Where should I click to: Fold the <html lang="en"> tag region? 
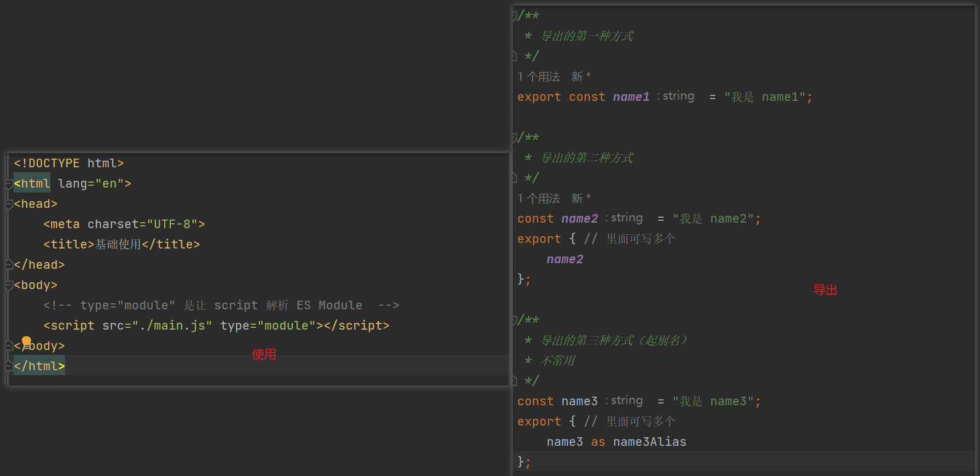point(9,183)
